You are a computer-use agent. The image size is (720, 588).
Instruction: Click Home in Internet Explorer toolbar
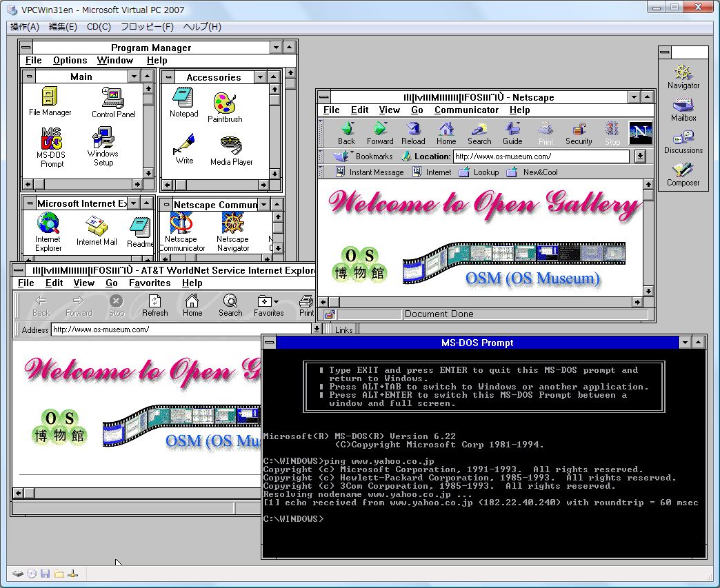click(192, 305)
